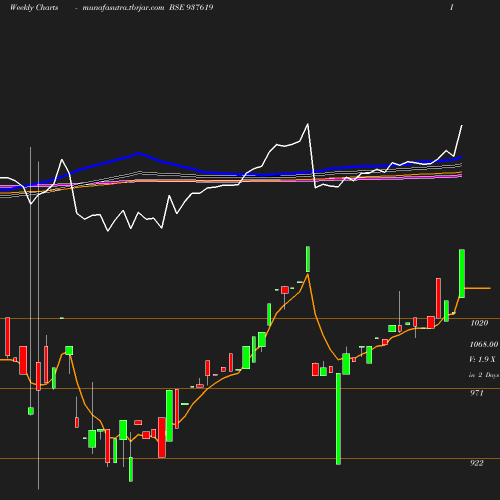
Task: Click the 'Weekly Charts' title text
Action: pyautogui.click(x=34, y=8)
